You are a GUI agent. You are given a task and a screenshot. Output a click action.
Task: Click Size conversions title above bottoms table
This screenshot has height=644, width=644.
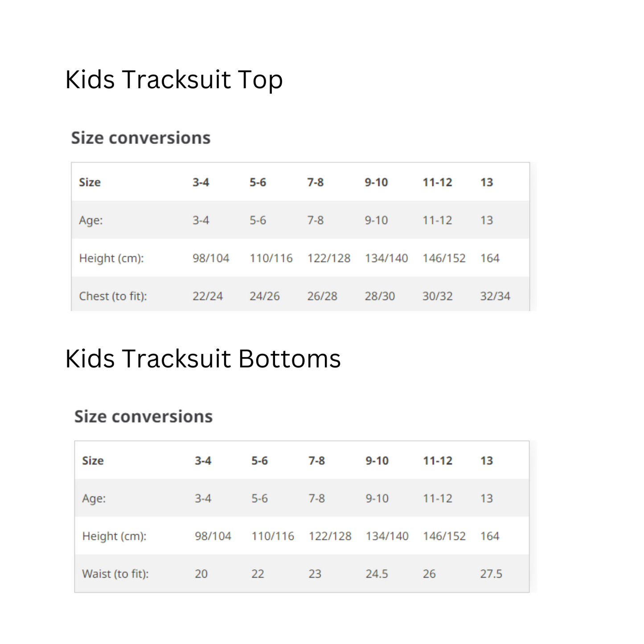(144, 416)
